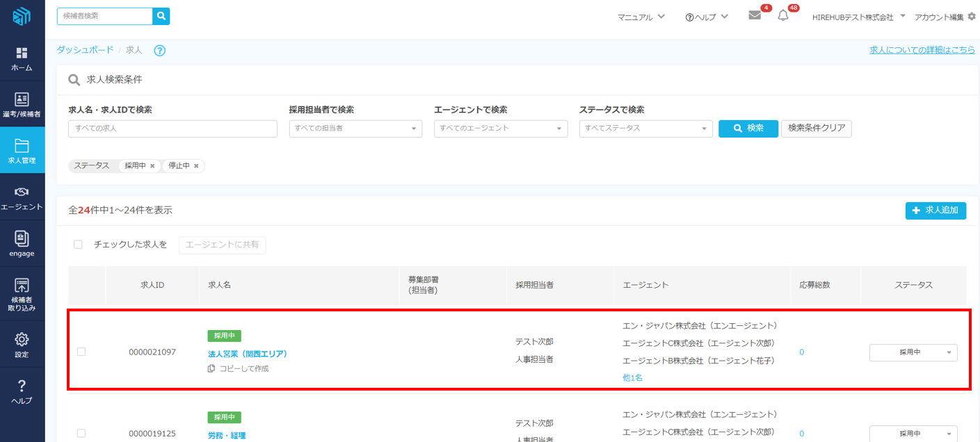The height and width of the screenshot is (442, 980).
Task: Open the engage sidebar icon
Action: (x=22, y=243)
